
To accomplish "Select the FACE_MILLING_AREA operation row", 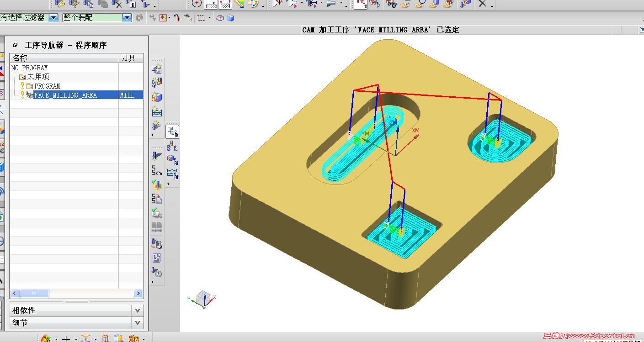I will click(x=76, y=95).
